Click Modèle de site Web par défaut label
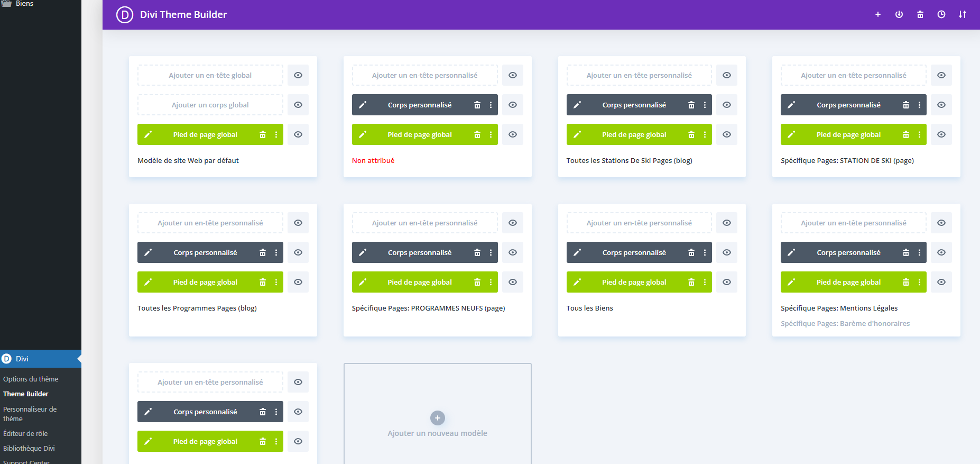 pos(188,160)
